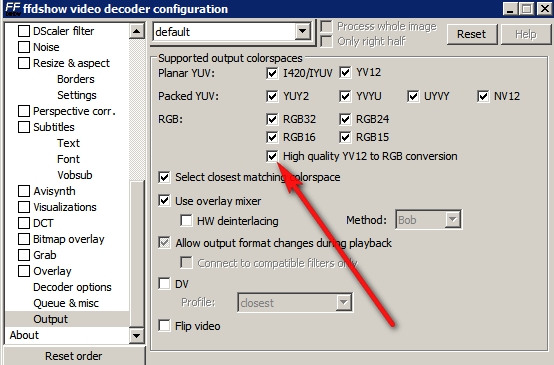Toggle Connect to compatible filters only

186,263
